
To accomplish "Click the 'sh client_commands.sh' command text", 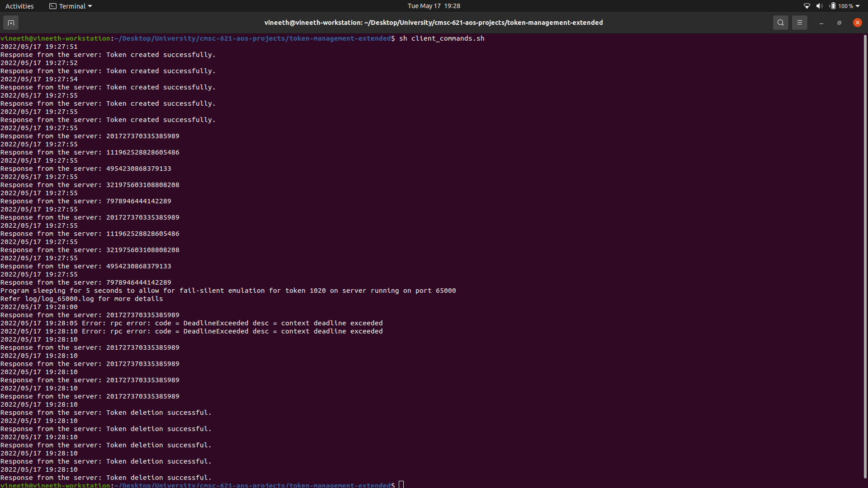I will [442, 38].
